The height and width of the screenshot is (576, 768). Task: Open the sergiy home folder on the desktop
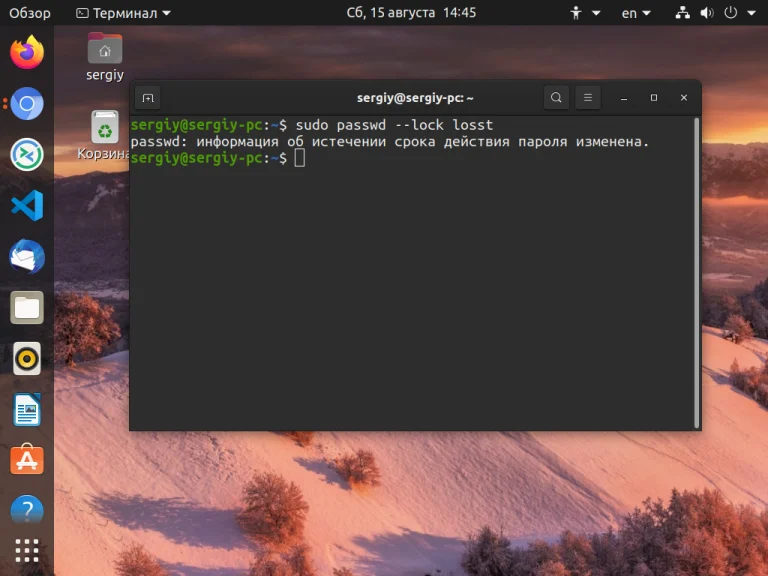click(x=105, y=57)
